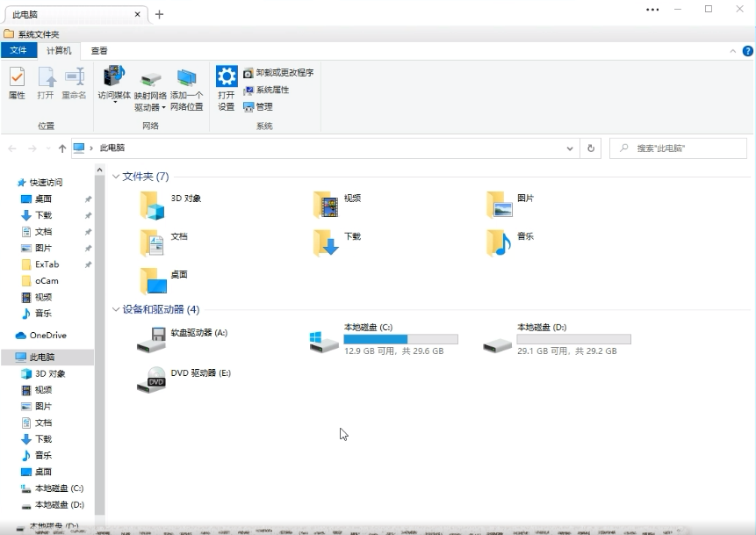
Task: Select 本地磁盘 (D:) drive in main pane
Action: (557, 340)
